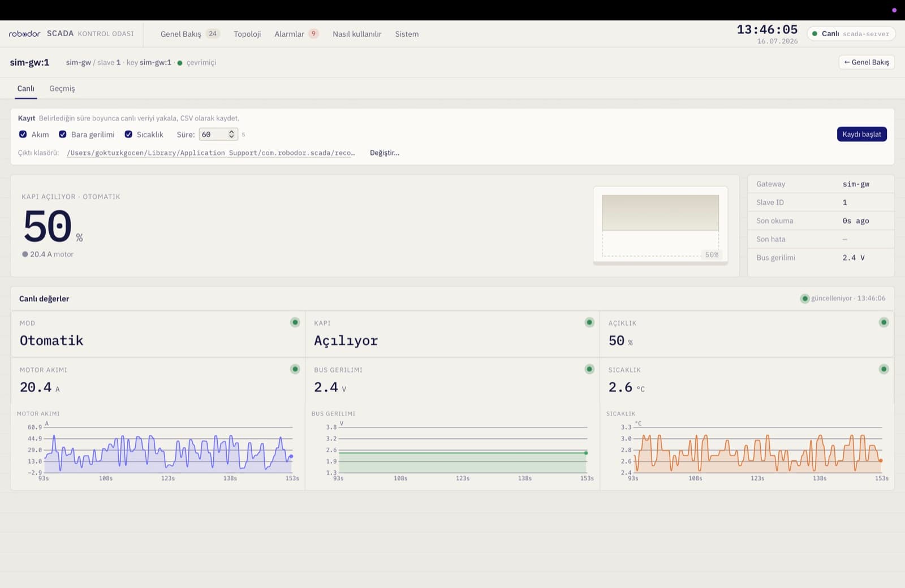Open Nasıl kullanılır help page
This screenshot has width=905, height=588.
(357, 34)
